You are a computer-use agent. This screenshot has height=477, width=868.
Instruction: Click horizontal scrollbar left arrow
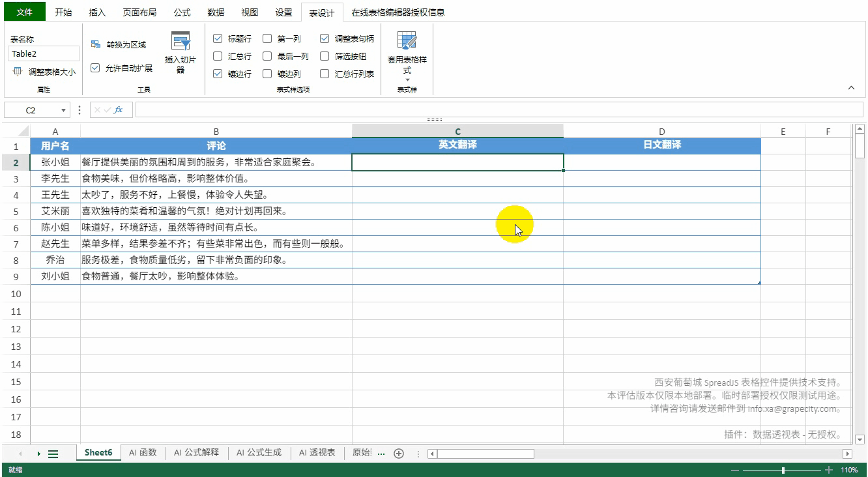432,454
